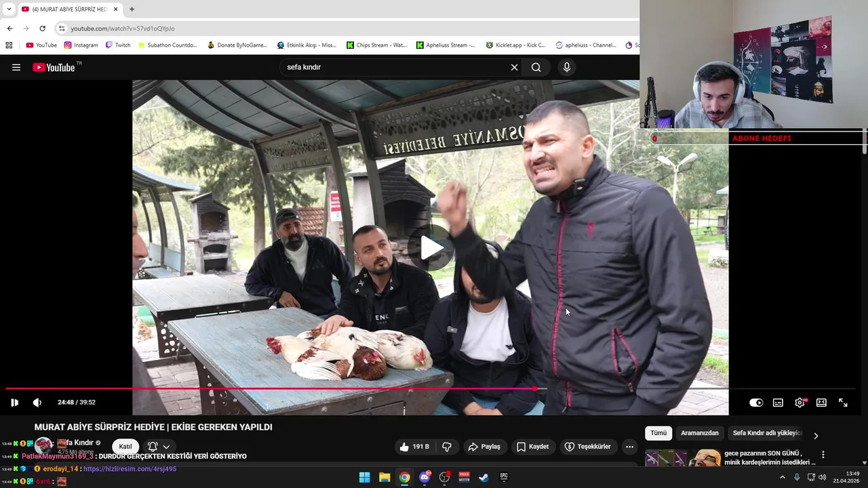Image resolution: width=868 pixels, height=488 pixels.
Task: Close the MURAT ABİYE YouTube tab
Action: pos(116,9)
